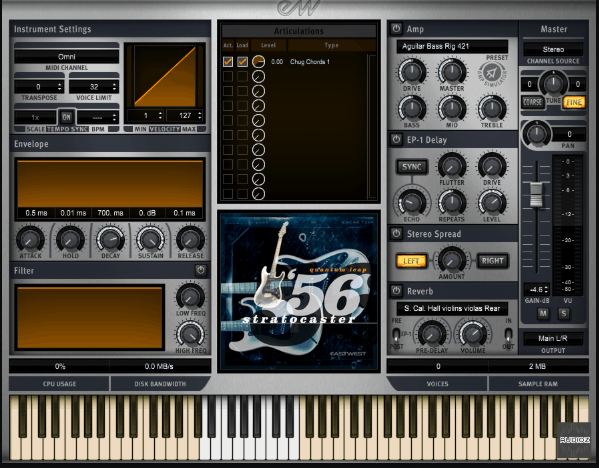
Task: Open the Main L/R Output dropdown
Action: 553,338
